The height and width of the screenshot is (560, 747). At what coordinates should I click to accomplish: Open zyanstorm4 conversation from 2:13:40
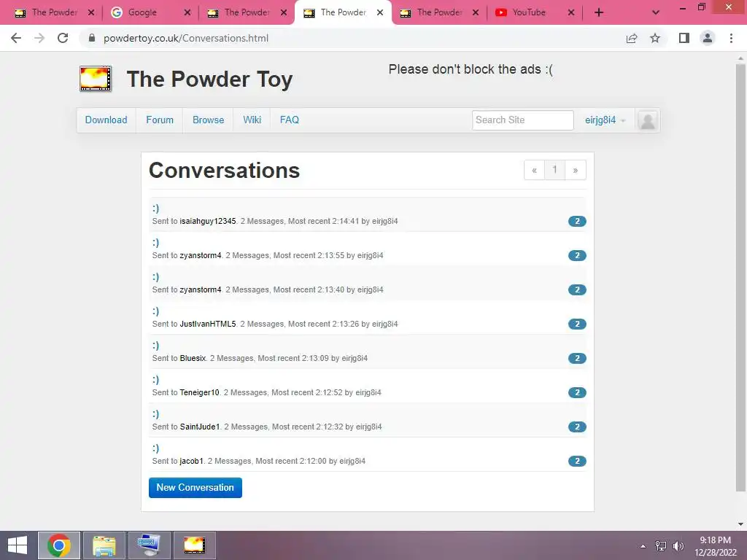point(156,276)
